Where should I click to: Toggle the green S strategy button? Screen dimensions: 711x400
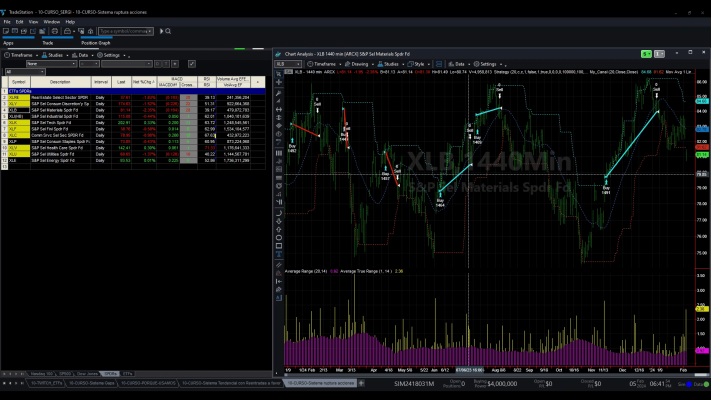646,54
